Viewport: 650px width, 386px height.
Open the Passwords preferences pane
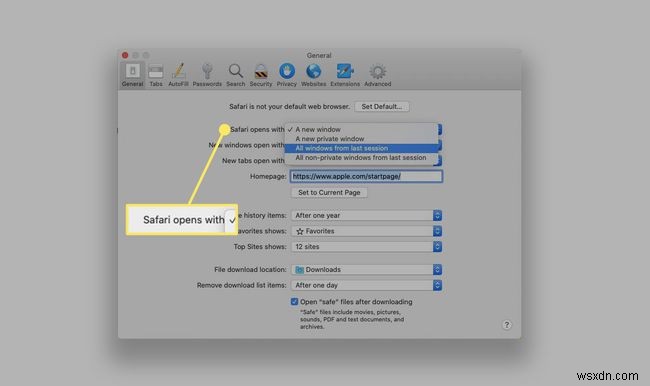(x=207, y=75)
